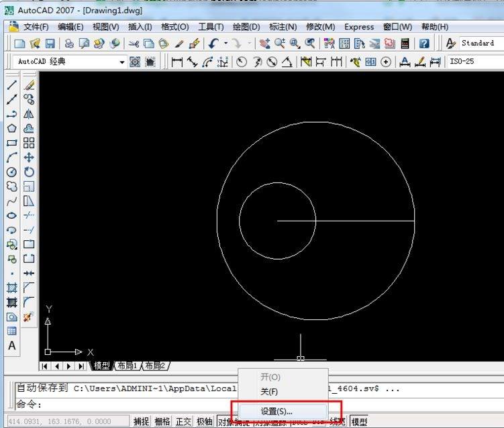
Task: Select the Radius dimension tool
Action: pyautogui.click(x=242, y=62)
